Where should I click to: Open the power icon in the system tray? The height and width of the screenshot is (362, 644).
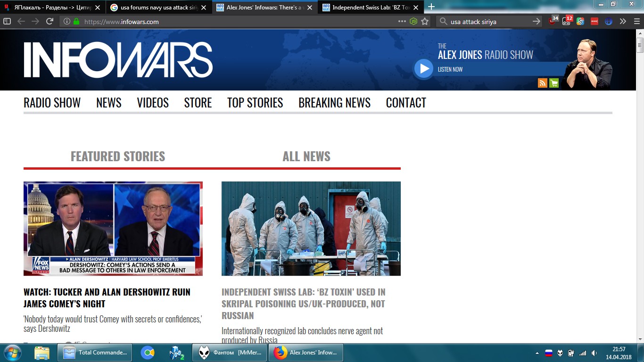(571, 353)
